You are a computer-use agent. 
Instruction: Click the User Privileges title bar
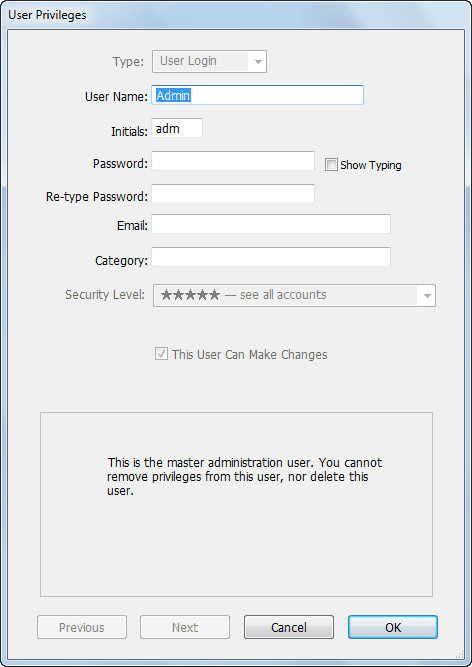(x=236, y=14)
